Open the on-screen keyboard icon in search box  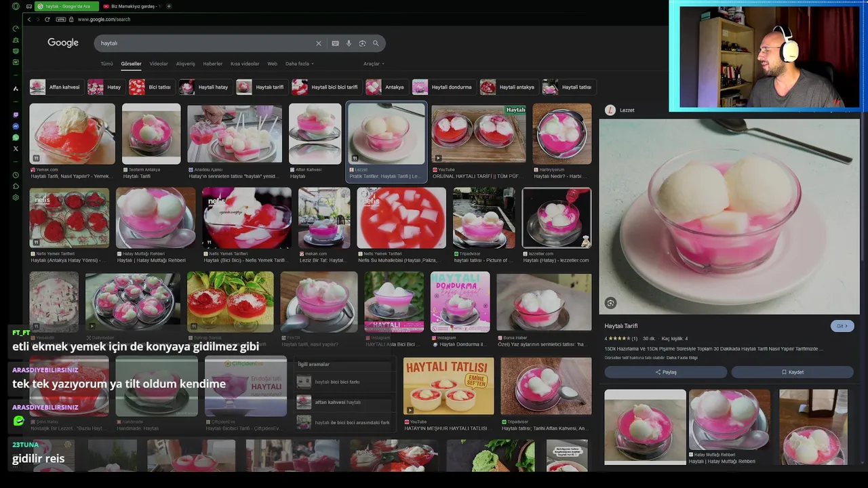tap(335, 43)
